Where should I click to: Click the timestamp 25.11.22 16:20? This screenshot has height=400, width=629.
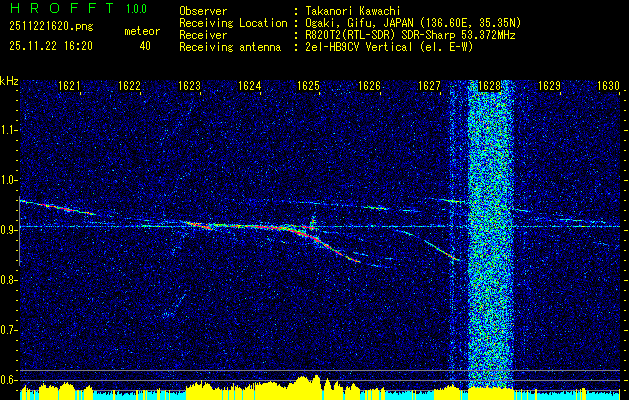pos(51,46)
